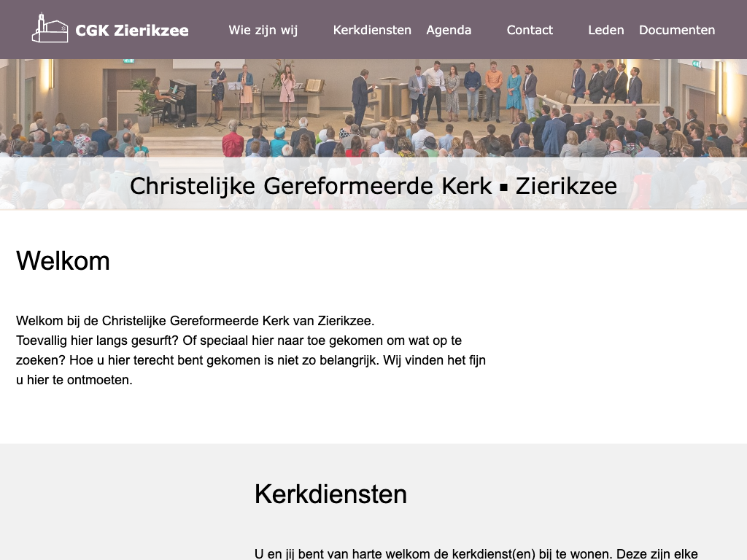Click the group standing right of the pulpit
The width and height of the screenshot is (747, 560).
pos(474,91)
